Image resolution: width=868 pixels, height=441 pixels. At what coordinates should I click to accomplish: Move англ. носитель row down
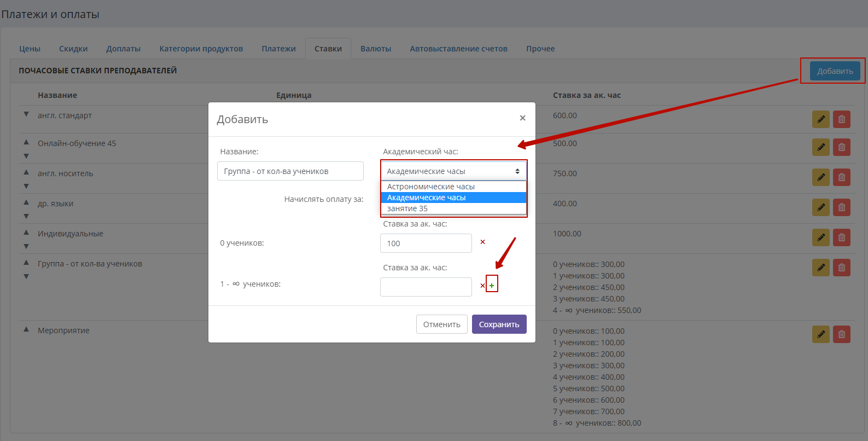(26, 186)
